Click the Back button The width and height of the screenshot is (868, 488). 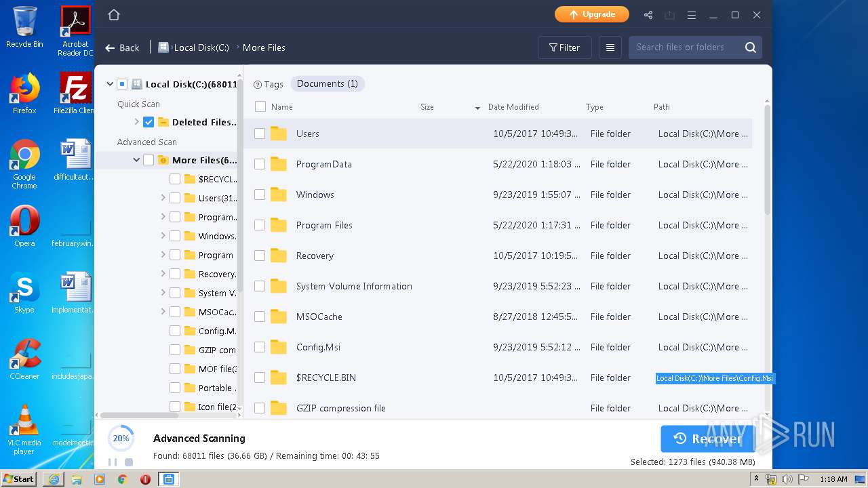click(x=122, y=47)
